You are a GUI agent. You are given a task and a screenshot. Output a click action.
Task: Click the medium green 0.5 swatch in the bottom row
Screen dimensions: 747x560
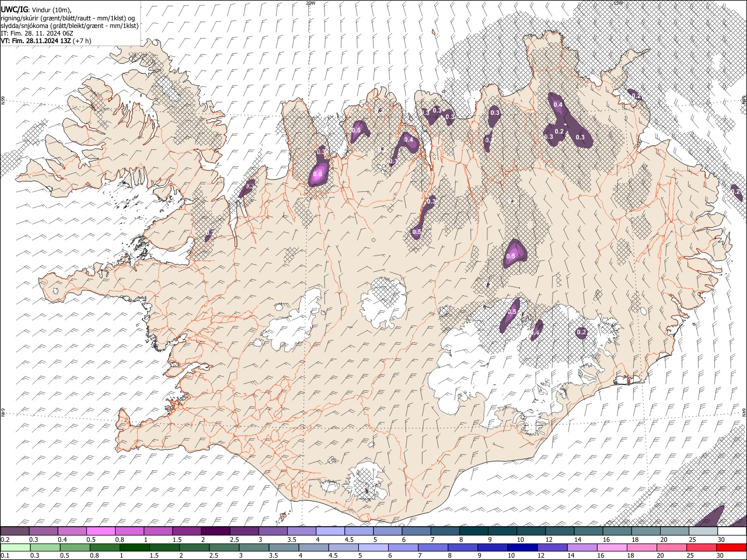(x=75, y=547)
